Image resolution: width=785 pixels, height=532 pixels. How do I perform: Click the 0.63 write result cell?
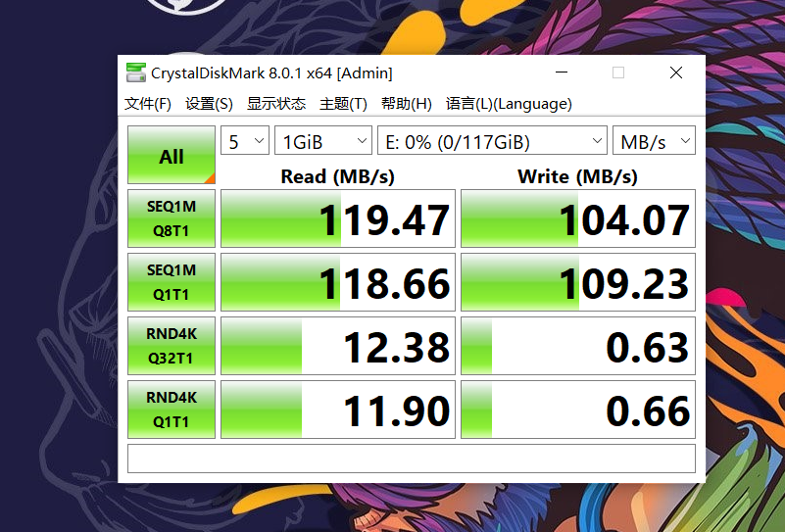click(x=578, y=346)
